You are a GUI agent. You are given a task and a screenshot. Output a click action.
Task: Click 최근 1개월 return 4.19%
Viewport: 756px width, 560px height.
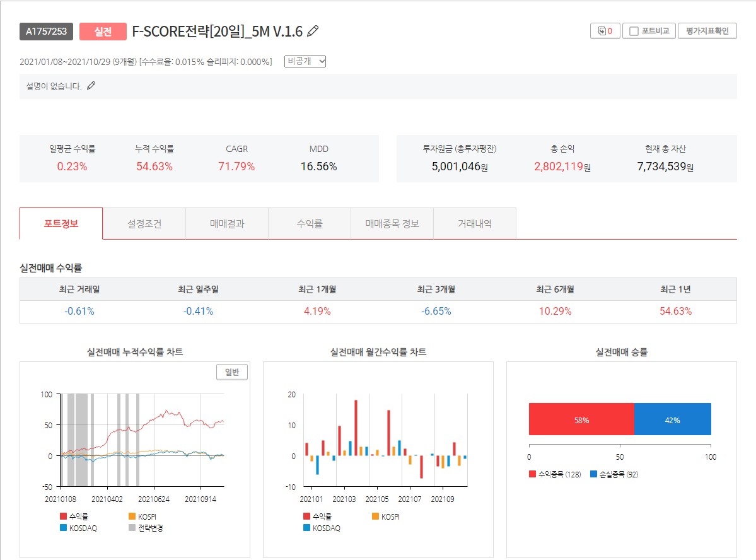(317, 311)
